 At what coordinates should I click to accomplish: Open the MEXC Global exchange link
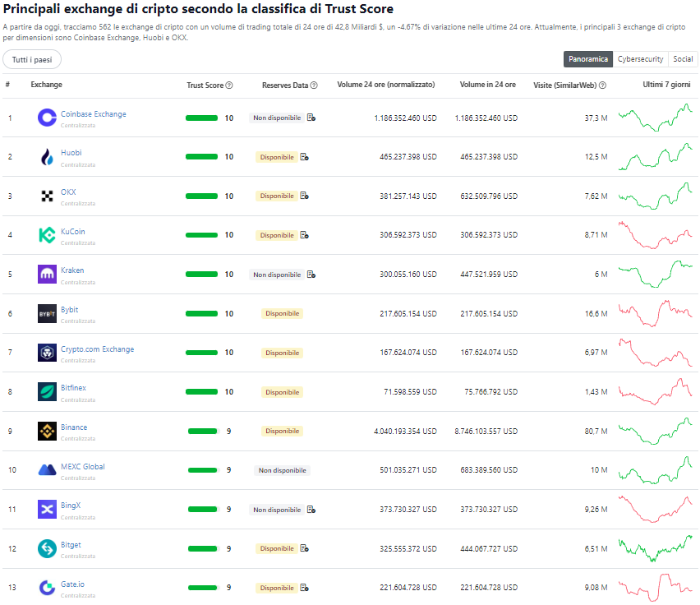83,467
